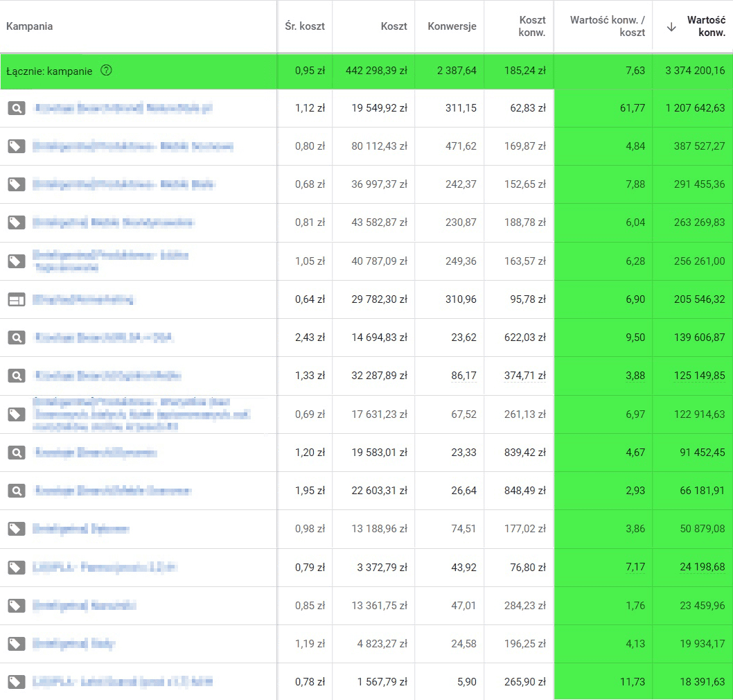The width and height of the screenshot is (733, 700).
Task: Sort by Wartość konw. / koszt header
Action: (607, 26)
